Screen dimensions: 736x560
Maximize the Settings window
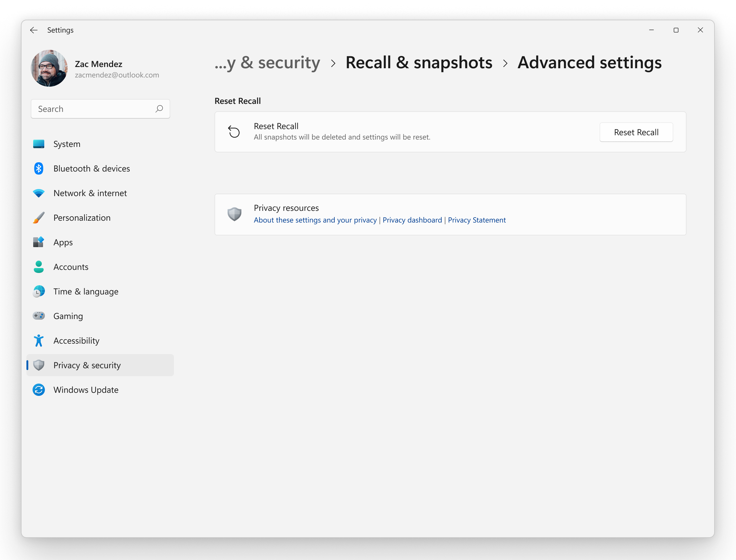click(676, 30)
